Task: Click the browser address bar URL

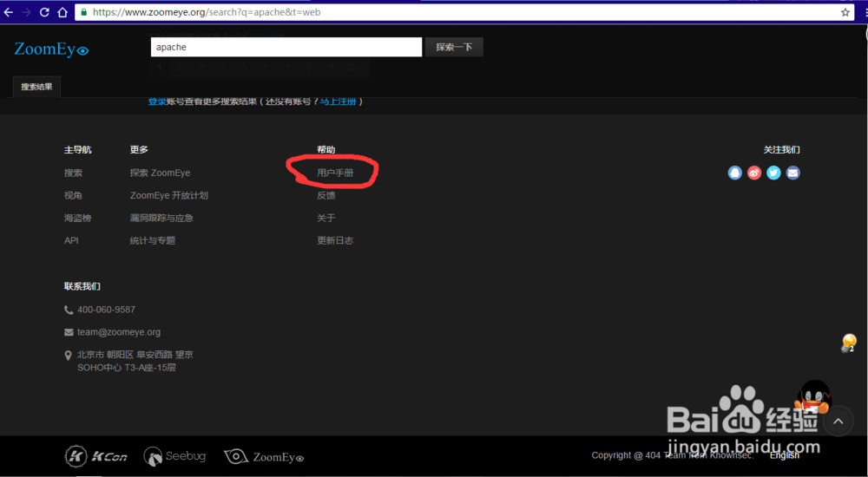Action: (207, 12)
